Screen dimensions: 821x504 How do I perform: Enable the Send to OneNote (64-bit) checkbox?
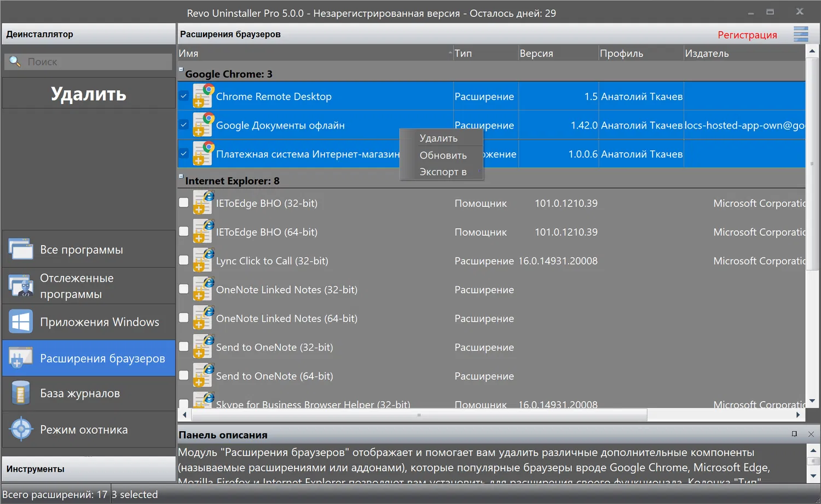[x=184, y=375]
